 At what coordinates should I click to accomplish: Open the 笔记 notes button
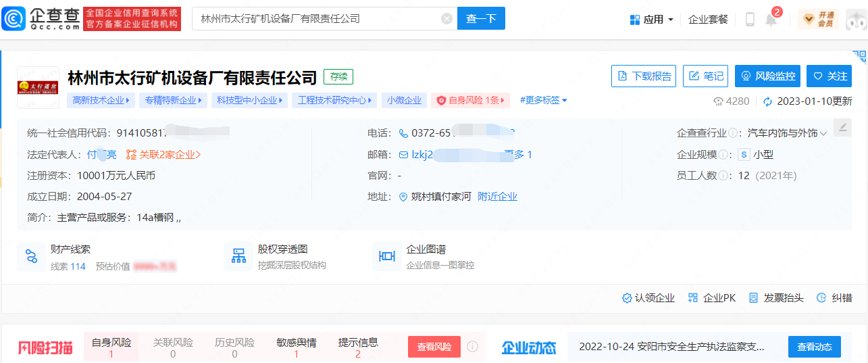705,76
